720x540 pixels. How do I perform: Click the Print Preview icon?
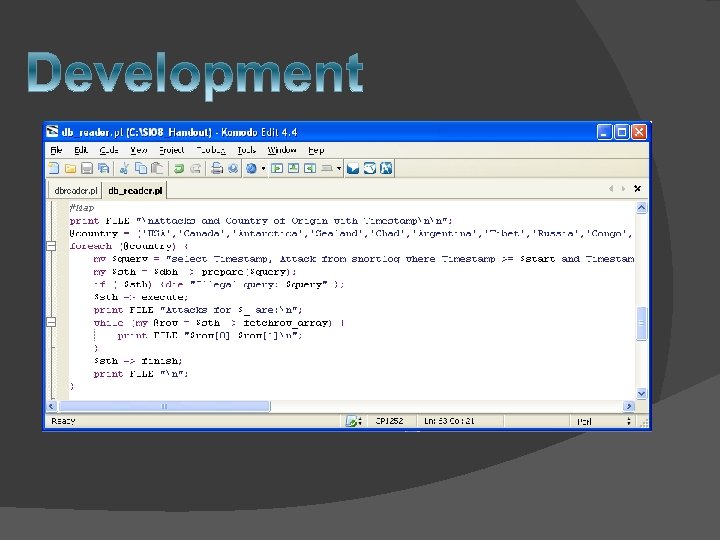pos(233,169)
